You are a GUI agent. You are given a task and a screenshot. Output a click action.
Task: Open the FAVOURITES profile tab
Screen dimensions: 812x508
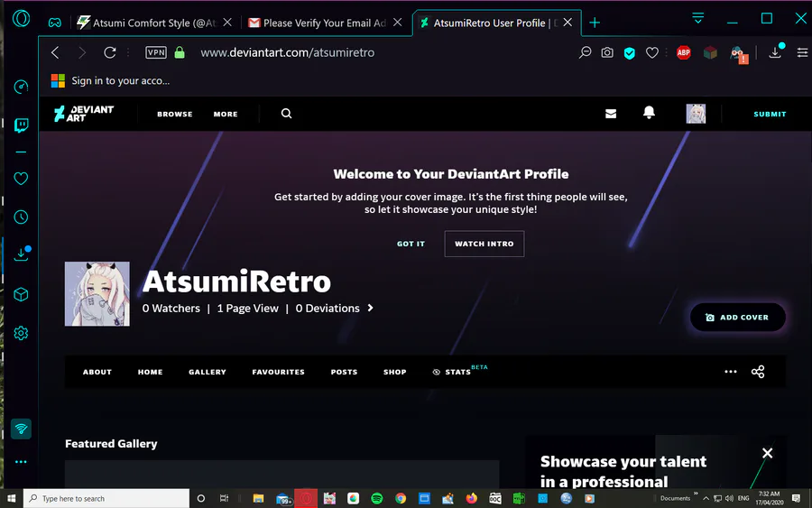tap(279, 372)
